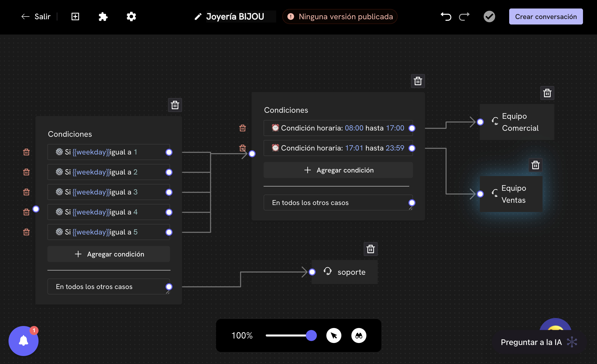Click output connector of 08:00 hasta 17:00 condition
Image resolution: width=597 pixels, height=364 pixels.
(x=412, y=128)
